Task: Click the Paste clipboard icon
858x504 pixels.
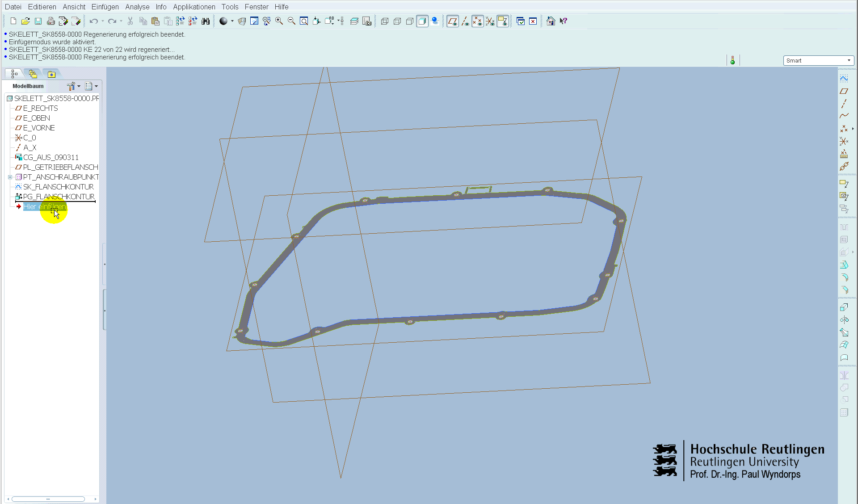Action: [x=156, y=21]
